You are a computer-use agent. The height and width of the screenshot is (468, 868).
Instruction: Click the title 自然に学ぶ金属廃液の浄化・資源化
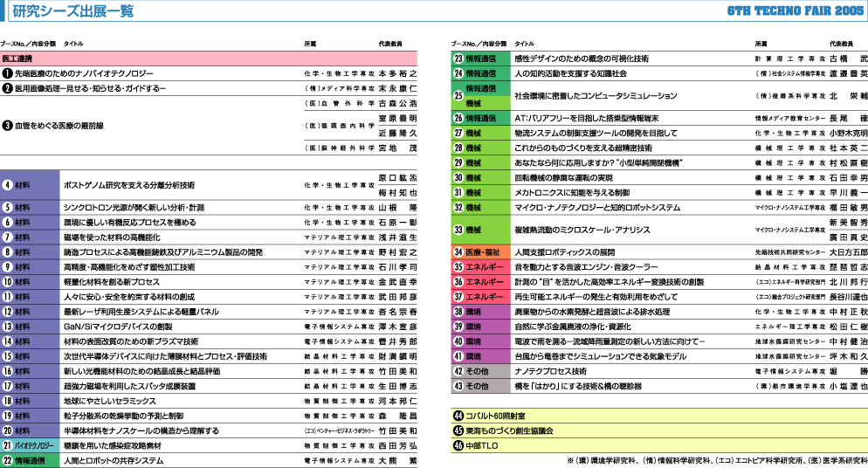pyautogui.click(x=573, y=327)
